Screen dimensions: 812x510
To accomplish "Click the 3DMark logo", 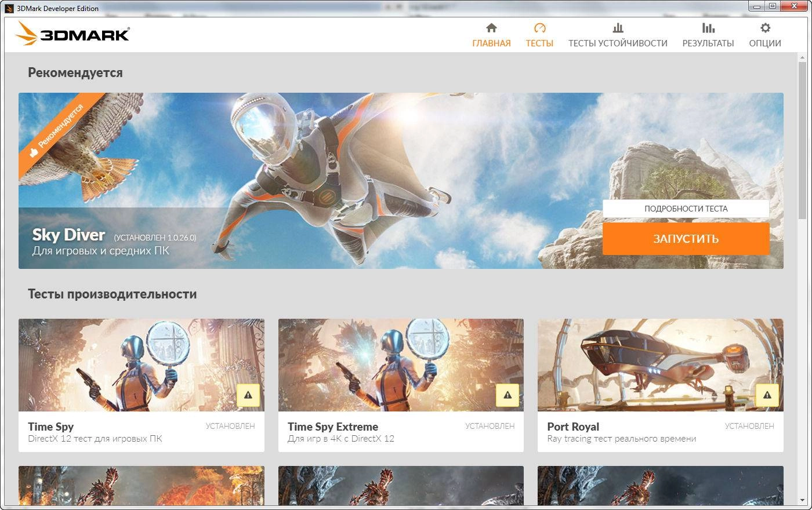I will click(x=72, y=34).
